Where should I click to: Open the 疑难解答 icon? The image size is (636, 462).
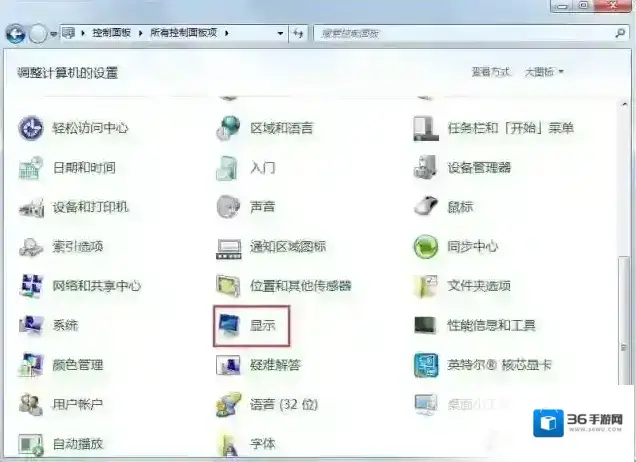tap(228, 365)
